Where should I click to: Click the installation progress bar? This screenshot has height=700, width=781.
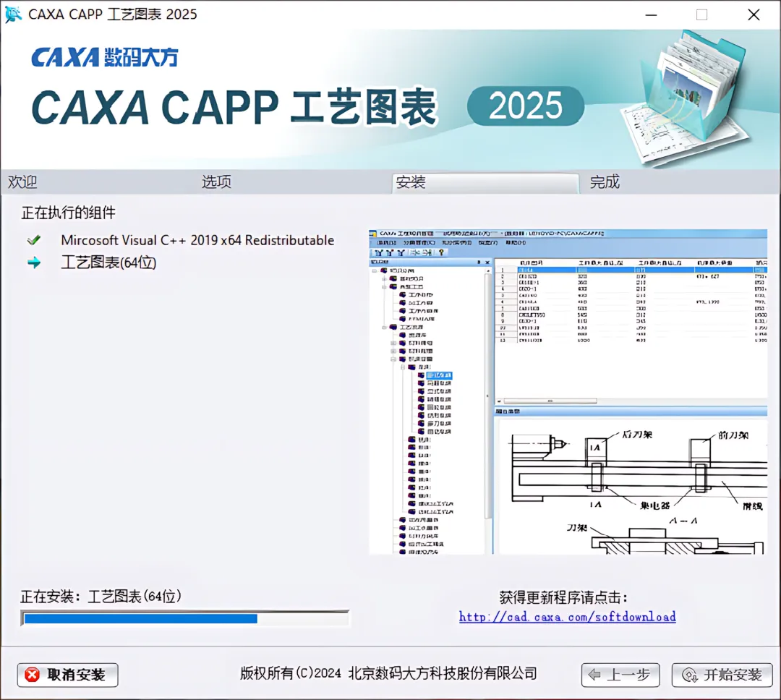pyautogui.click(x=185, y=618)
